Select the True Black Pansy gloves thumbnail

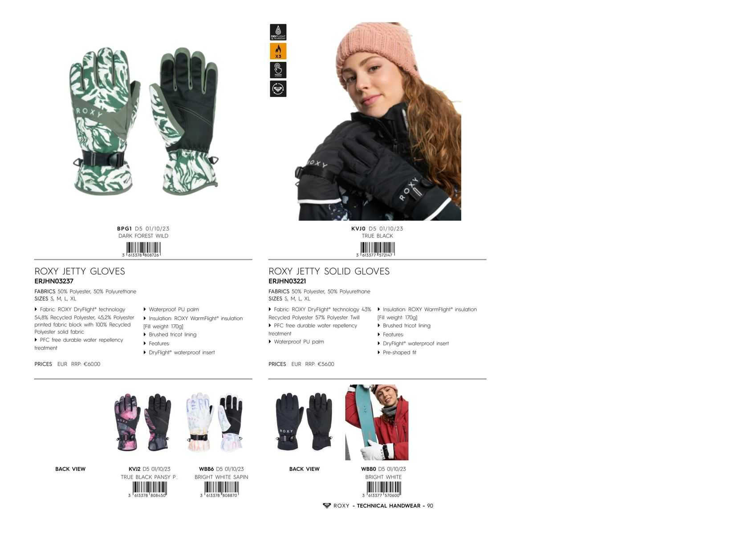tap(142, 422)
